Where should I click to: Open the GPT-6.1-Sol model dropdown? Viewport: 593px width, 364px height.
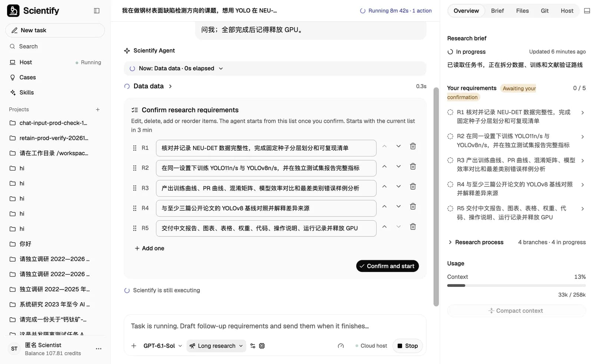pyautogui.click(x=162, y=346)
